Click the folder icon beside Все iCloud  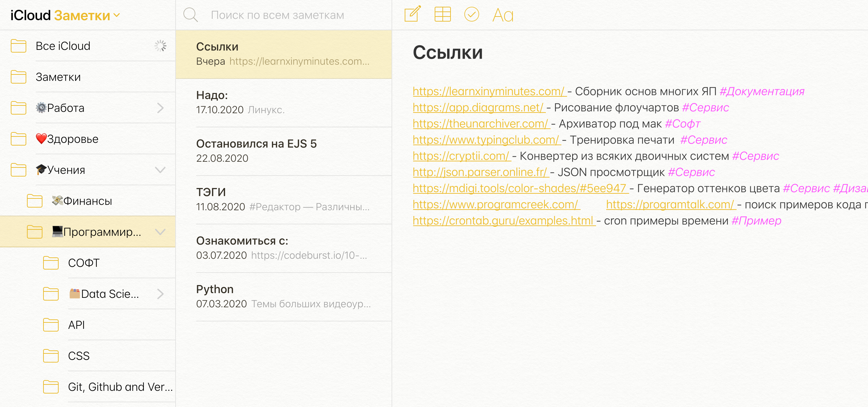point(19,46)
